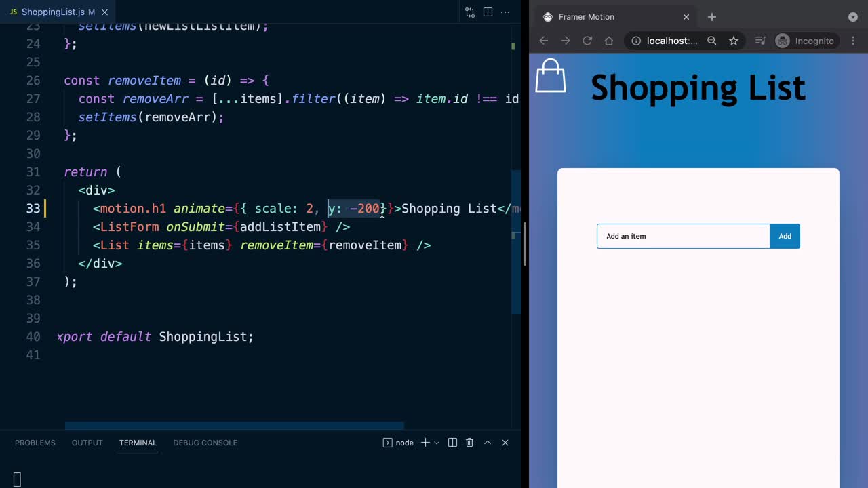Click the browser home button
The height and width of the screenshot is (488, 868).
pos(609,41)
